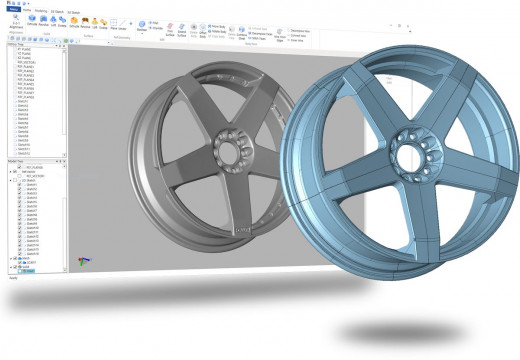The image size is (520, 360).
Task: Switch to the 2D Sketch tab
Action: (x=57, y=12)
